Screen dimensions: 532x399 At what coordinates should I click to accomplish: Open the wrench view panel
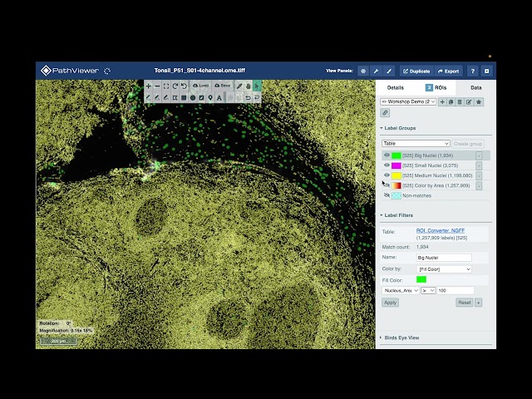pos(376,71)
